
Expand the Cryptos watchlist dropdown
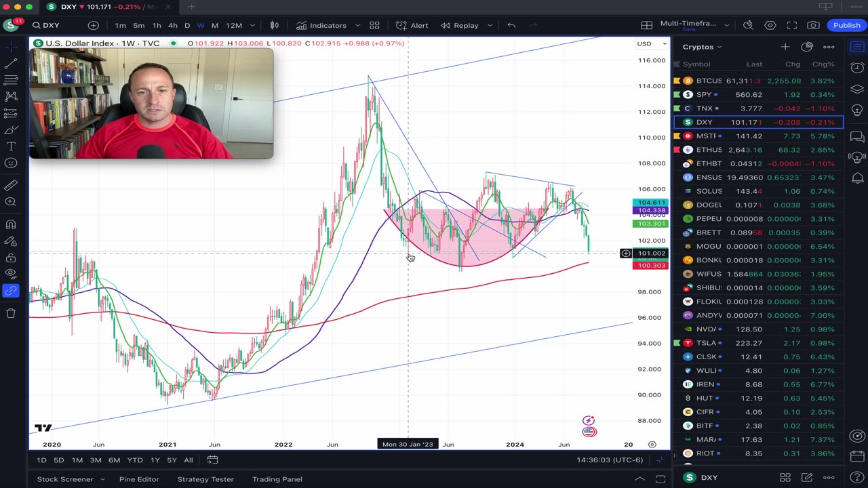coord(702,47)
